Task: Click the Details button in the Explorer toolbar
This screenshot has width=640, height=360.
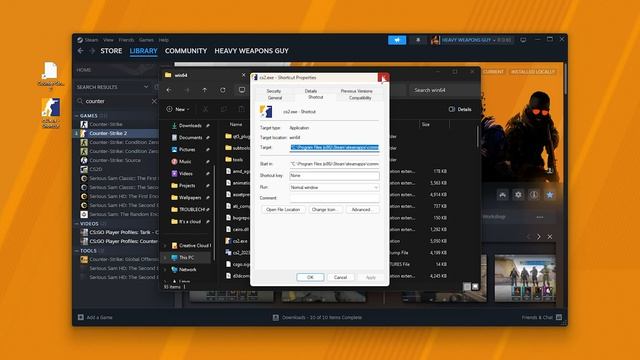Action: click(x=460, y=109)
